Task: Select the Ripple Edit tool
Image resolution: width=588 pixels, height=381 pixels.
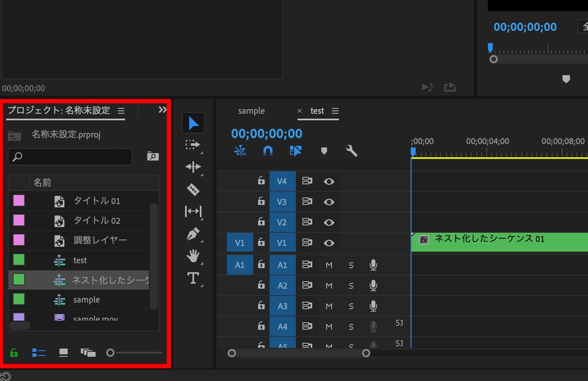Action: coord(193,167)
